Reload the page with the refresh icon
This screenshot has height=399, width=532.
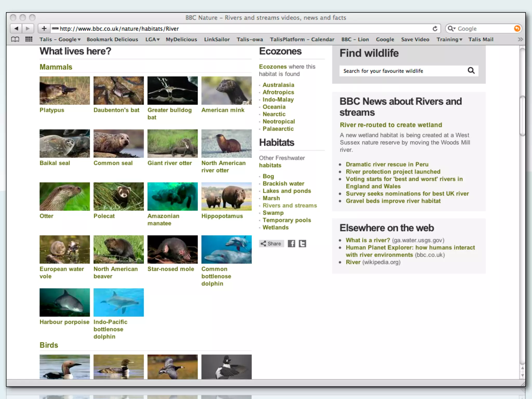[435, 29]
